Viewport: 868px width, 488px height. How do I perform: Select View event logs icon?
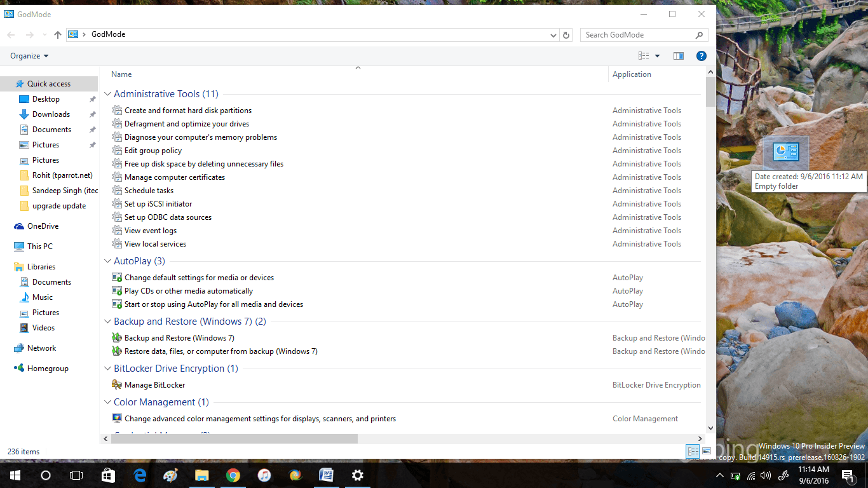pyautogui.click(x=117, y=231)
